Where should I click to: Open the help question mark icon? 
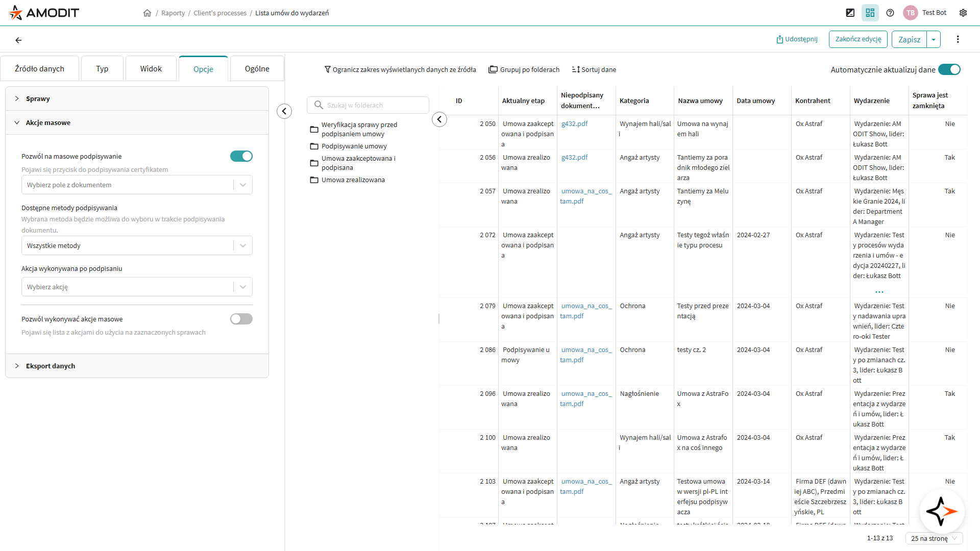pyautogui.click(x=890, y=13)
